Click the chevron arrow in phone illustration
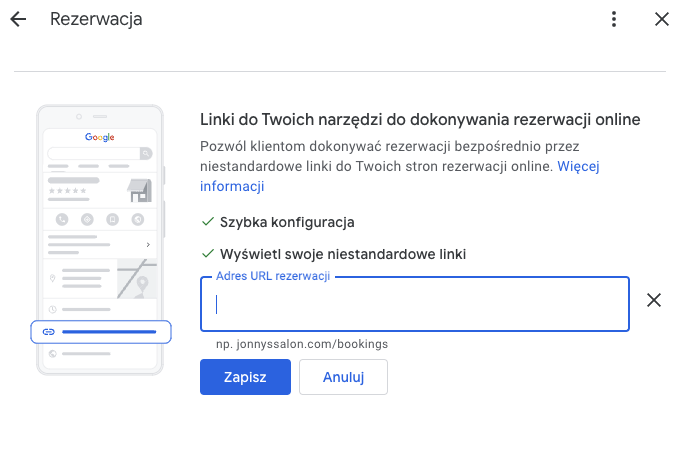 tap(148, 244)
